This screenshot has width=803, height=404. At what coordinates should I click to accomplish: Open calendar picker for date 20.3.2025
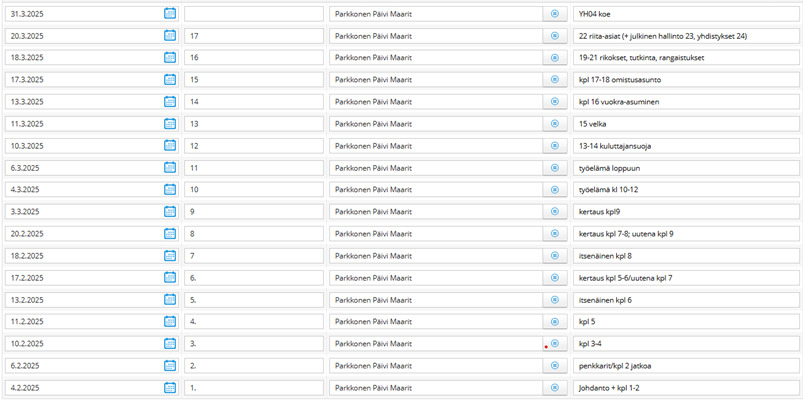coord(170,36)
